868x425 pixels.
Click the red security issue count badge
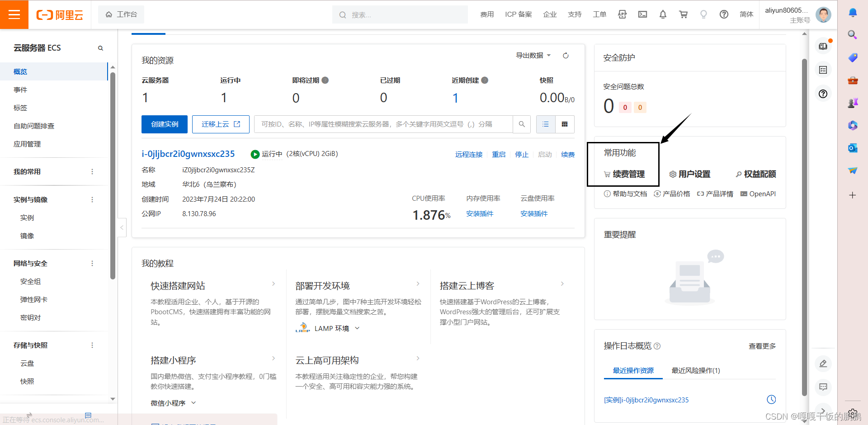(x=625, y=108)
